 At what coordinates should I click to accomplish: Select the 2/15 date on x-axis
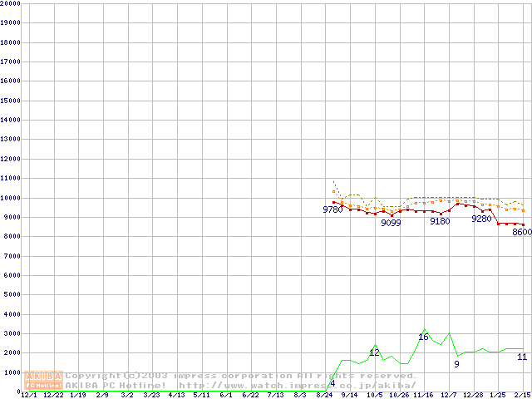522,395
